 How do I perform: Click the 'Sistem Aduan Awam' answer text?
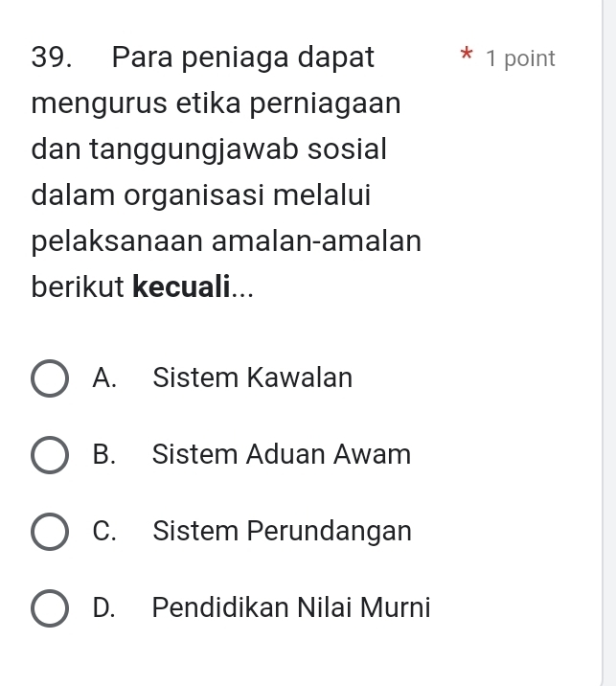tap(281, 455)
